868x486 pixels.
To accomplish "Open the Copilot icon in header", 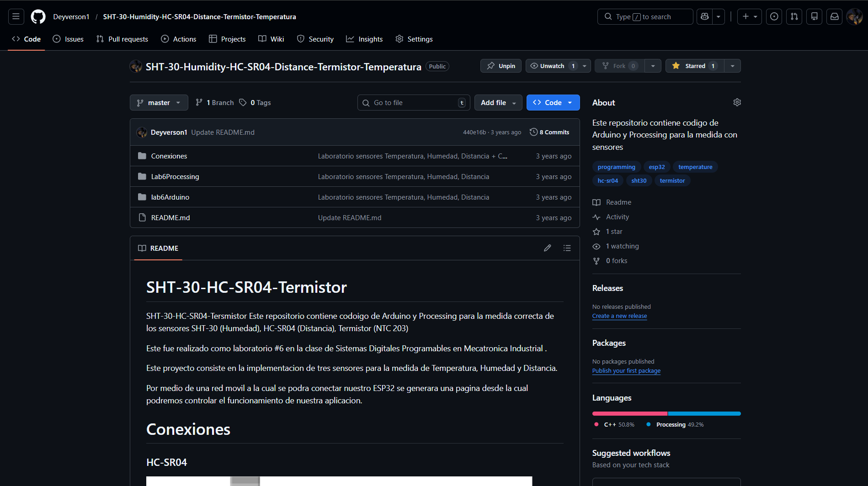I will [x=705, y=17].
